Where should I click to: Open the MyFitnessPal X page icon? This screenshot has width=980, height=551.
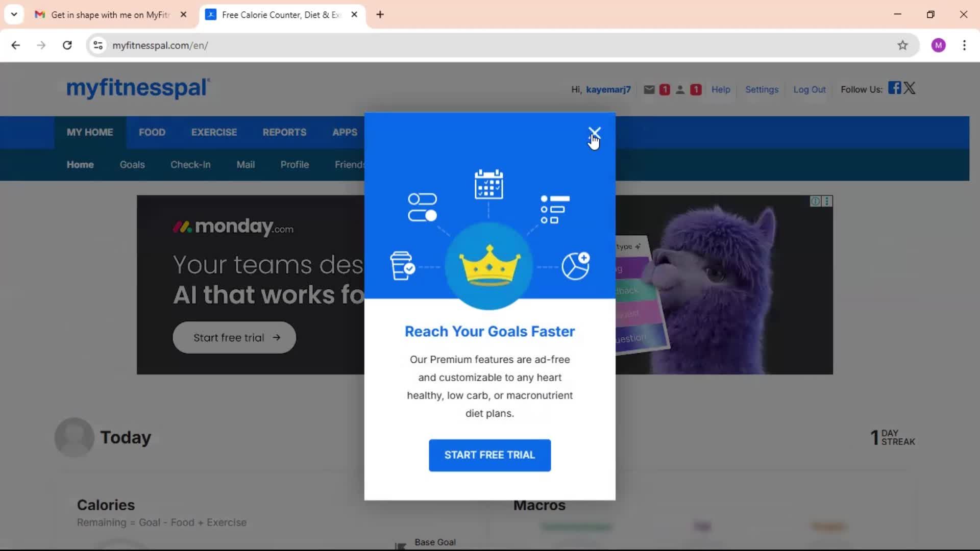coord(909,88)
